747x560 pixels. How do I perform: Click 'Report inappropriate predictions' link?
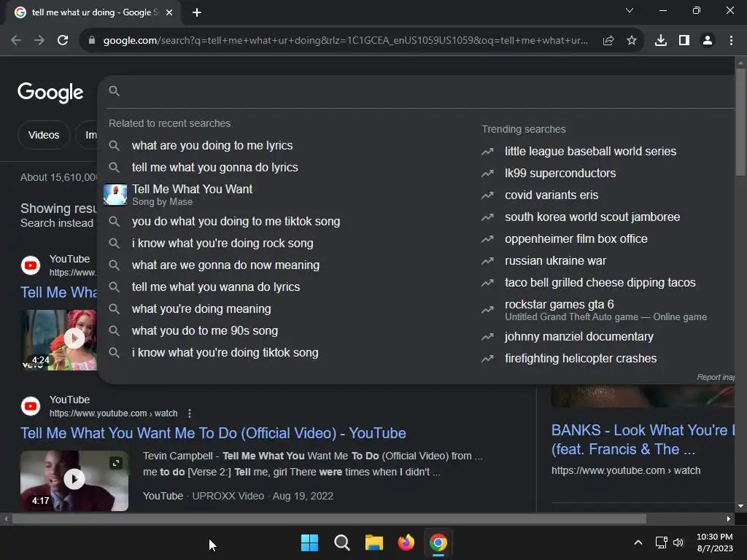coord(716,377)
